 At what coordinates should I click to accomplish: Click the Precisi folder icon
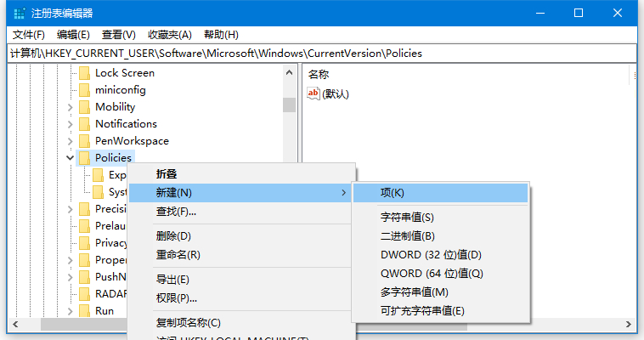pos(85,209)
